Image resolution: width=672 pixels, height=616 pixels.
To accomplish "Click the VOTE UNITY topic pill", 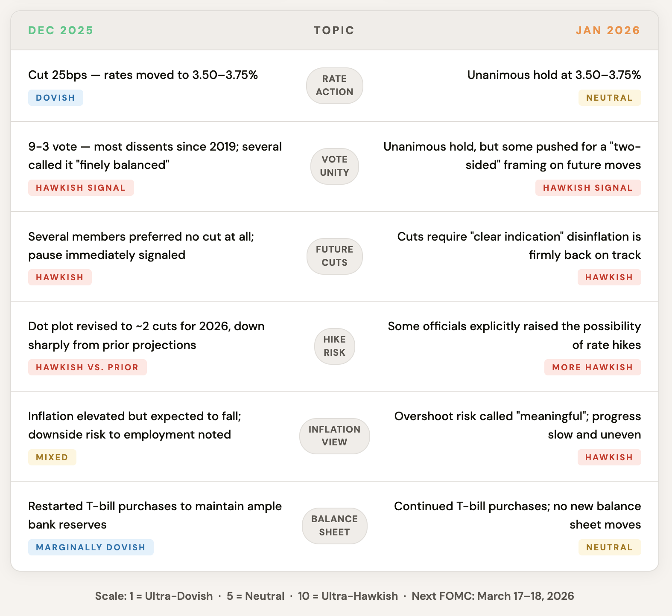I will pyautogui.click(x=334, y=166).
